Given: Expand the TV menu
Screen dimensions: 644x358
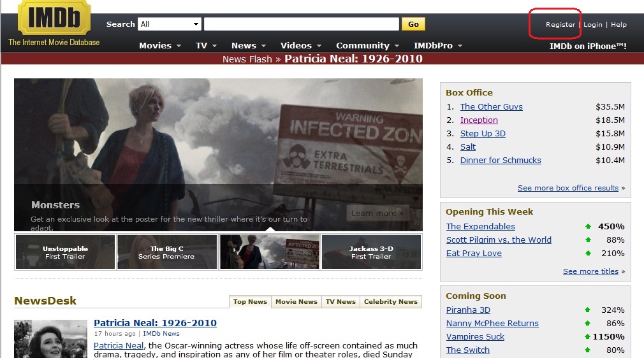Looking at the screenshot, I should 206,46.
